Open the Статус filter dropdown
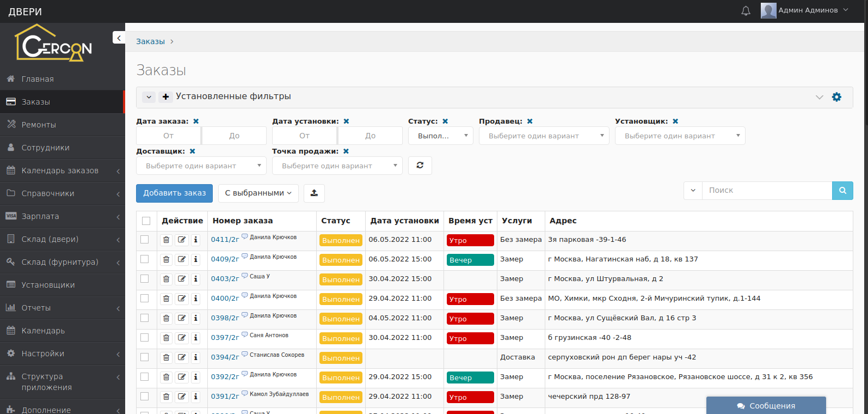 pos(440,136)
